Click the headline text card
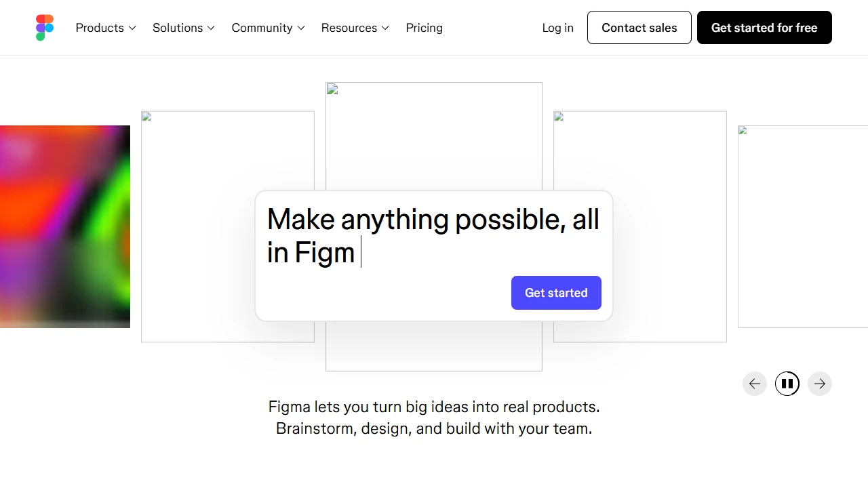The image size is (868, 488). pos(434,236)
